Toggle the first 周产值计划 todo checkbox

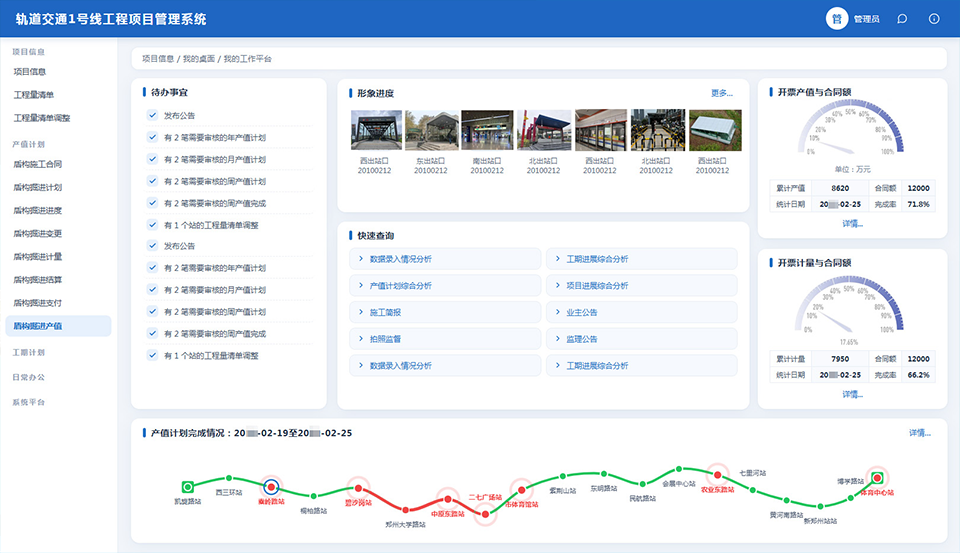[152, 181]
